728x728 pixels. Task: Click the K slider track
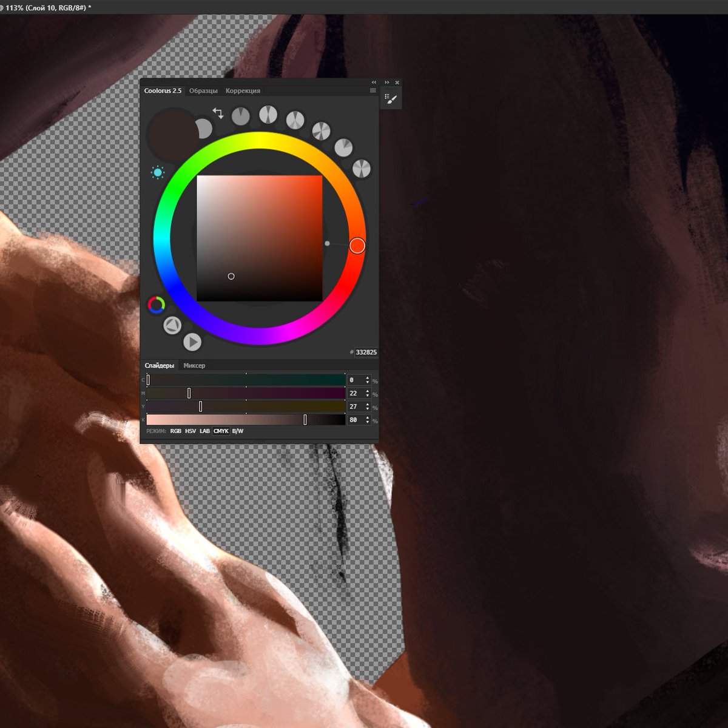(x=246, y=420)
